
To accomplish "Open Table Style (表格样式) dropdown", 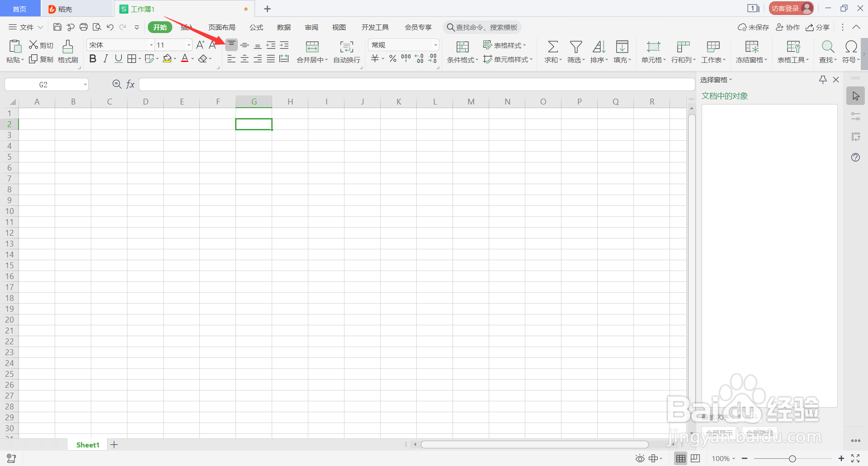I will pyautogui.click(x=505, y=45).
